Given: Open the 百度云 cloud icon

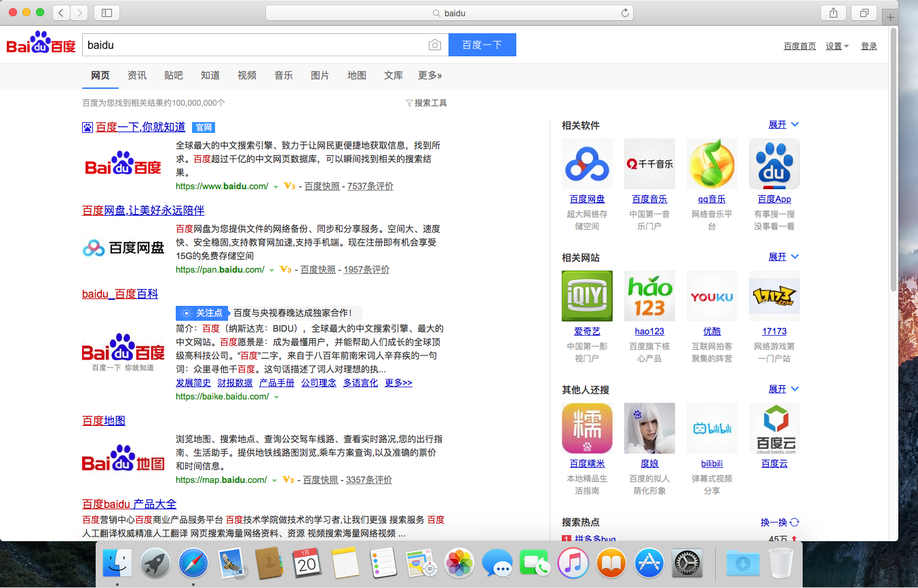Looking at the screenshot, I should pyautogui.click(x=774, y=428).
